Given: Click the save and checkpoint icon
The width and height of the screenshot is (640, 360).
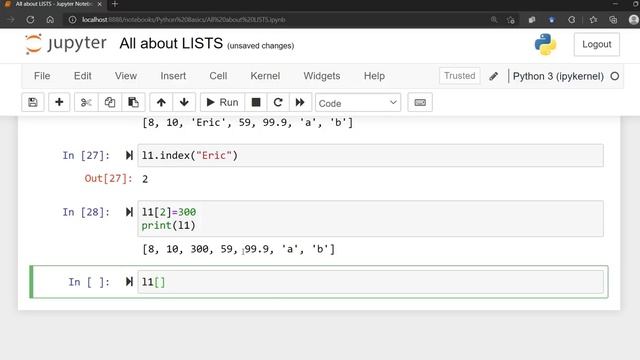Looking at the screenshot, I should point(33,102).
